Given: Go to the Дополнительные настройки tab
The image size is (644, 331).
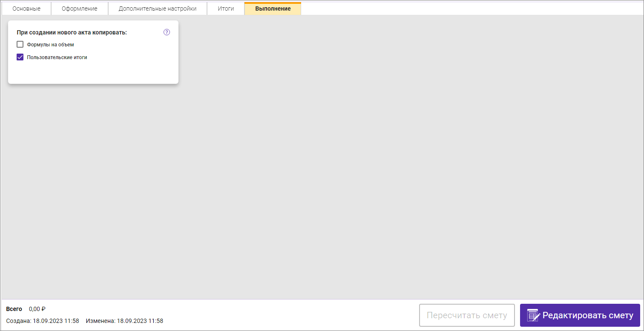Looking at the screenshot, I should click(157, 9).
